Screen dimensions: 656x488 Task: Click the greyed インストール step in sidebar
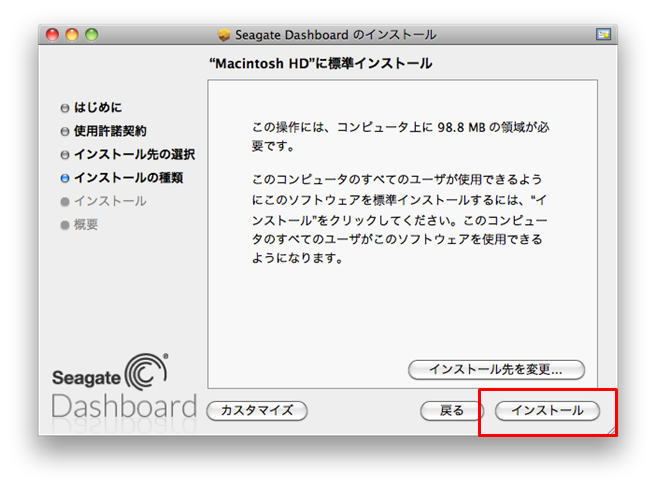(110, 201)
